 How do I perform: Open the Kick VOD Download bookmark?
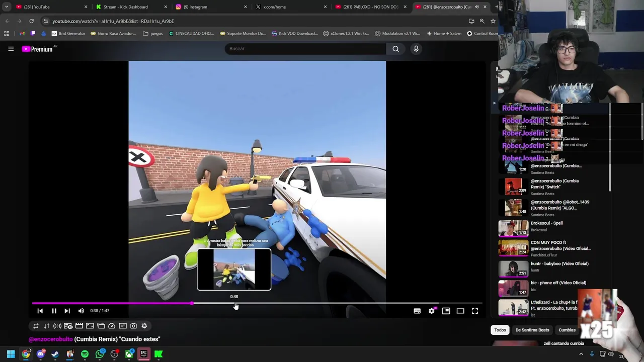pyautogui.click(x=294, y=34)
